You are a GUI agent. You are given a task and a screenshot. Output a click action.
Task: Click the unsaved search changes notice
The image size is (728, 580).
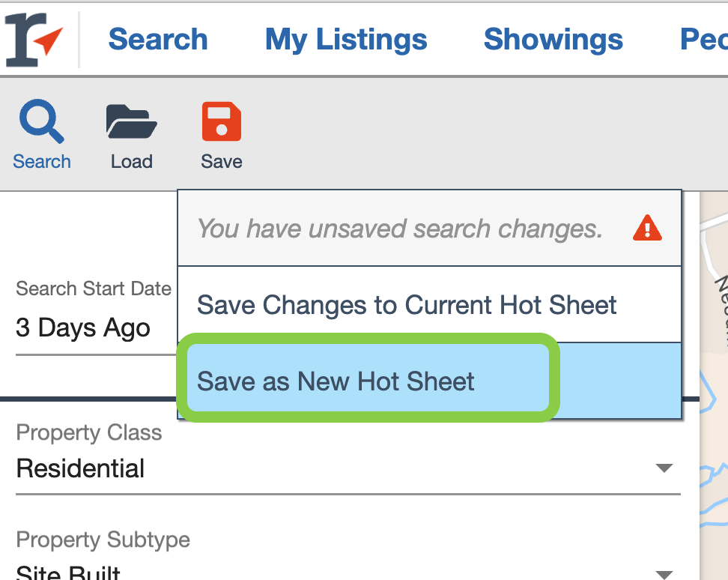pos(399,228)
